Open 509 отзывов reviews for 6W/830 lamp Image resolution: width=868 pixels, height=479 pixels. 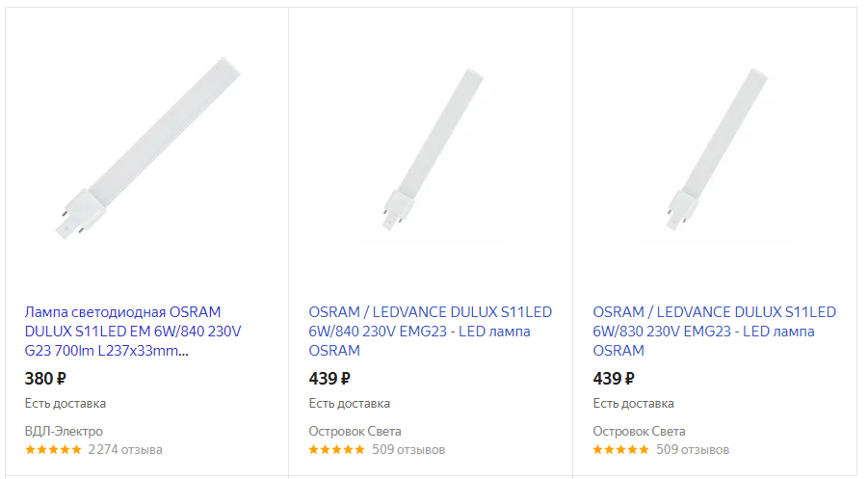click(x=693, y=450)
